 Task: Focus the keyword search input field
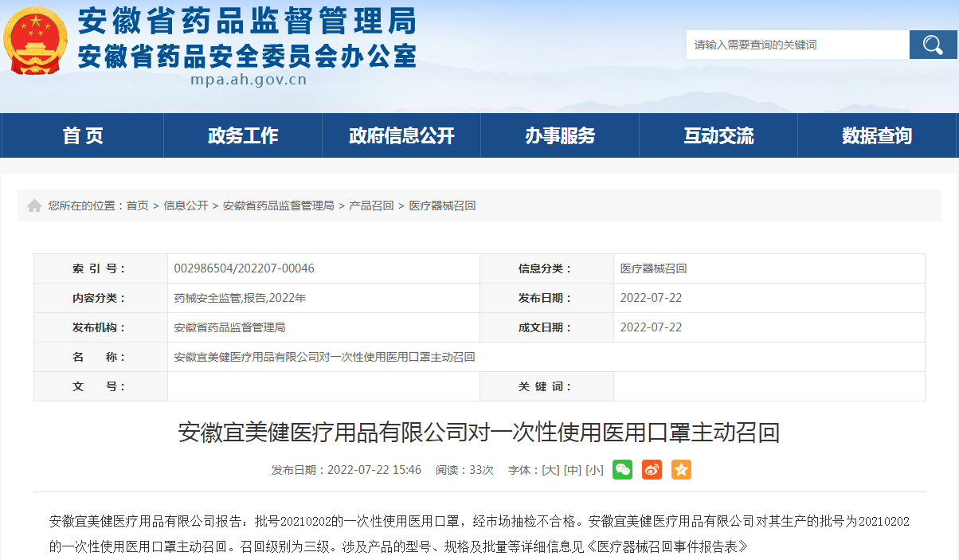coord(797,45)
